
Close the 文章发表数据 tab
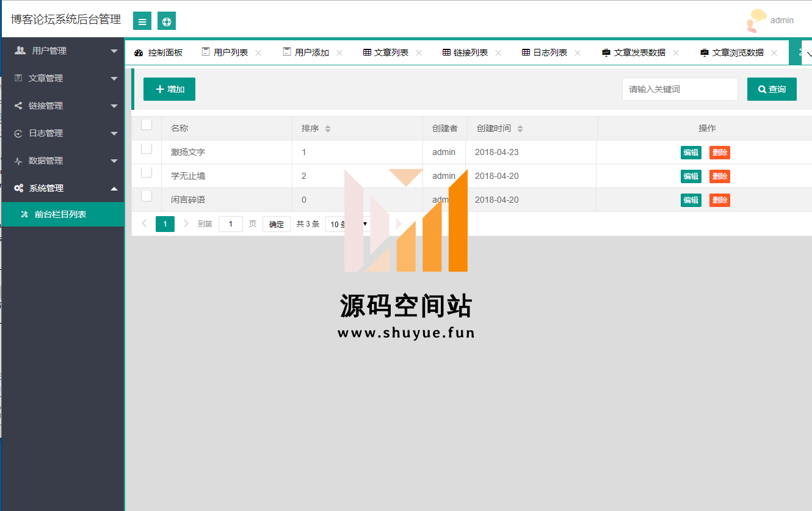676,53
